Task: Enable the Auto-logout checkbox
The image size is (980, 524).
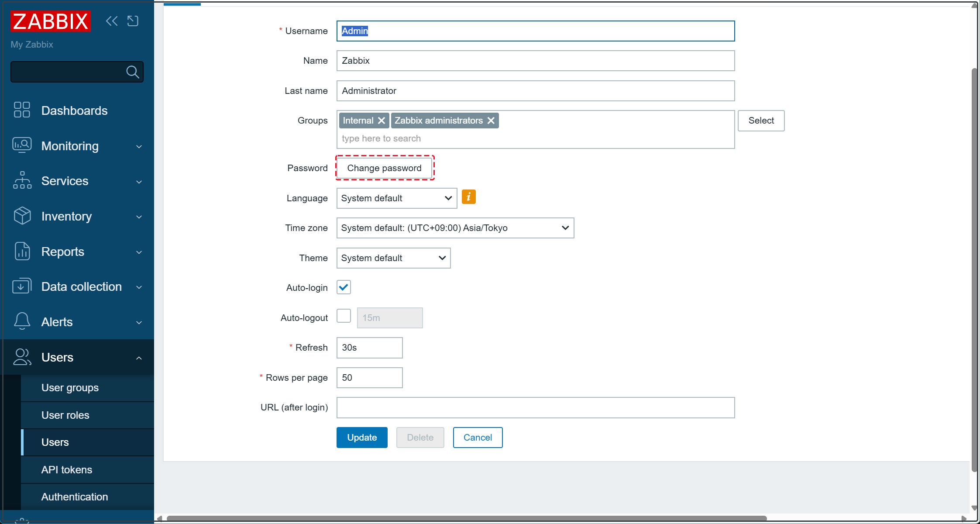Action: pos(344,316)
